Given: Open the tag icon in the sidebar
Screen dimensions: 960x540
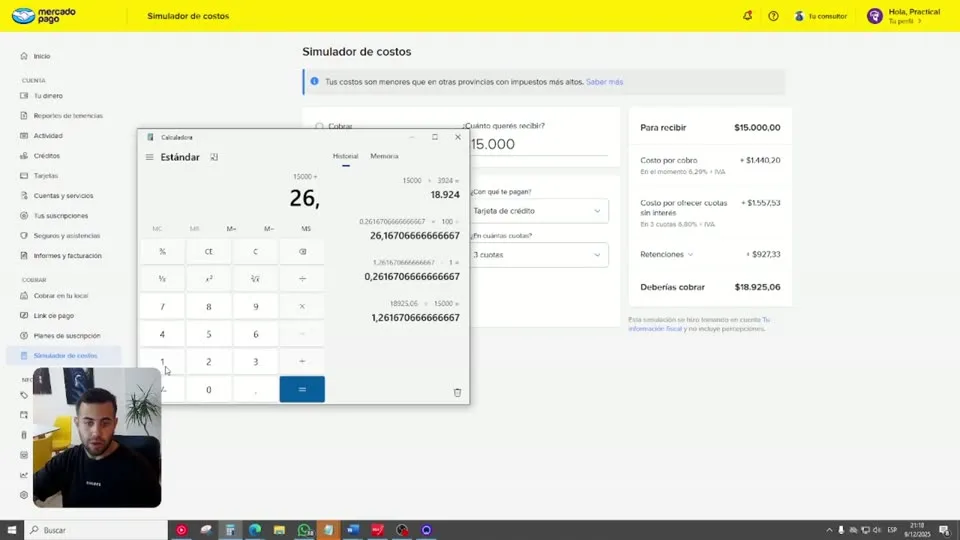Looking at the screenshot, I should (24, 395).
